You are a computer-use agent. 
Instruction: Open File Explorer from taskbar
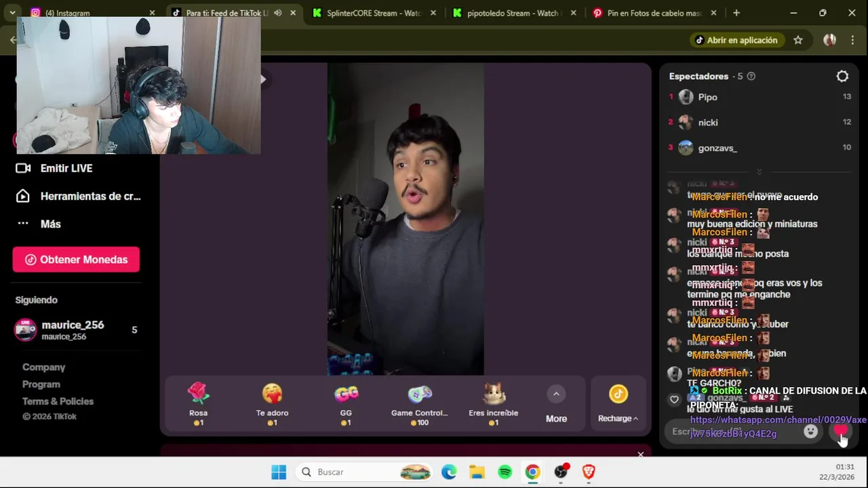coord(477,472)
